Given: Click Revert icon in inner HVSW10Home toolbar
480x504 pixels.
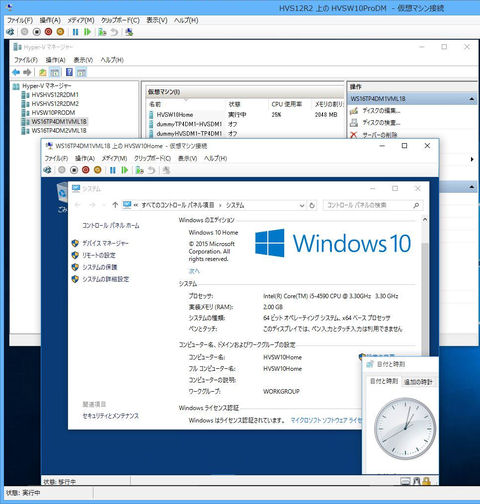Looking at the screenshot, I should coord(151,170).
